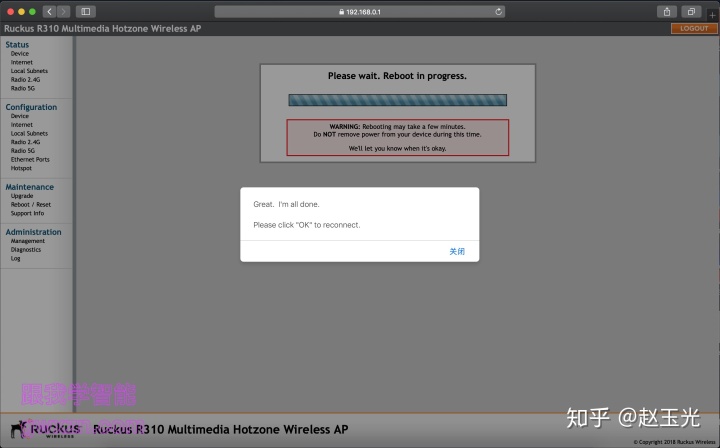Open the Log page
The height and width of the screenshot is (448, 720).
coord(16,258)
